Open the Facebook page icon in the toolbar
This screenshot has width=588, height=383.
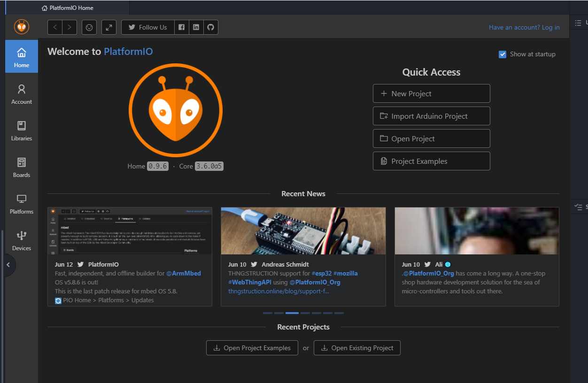[182, 27]
